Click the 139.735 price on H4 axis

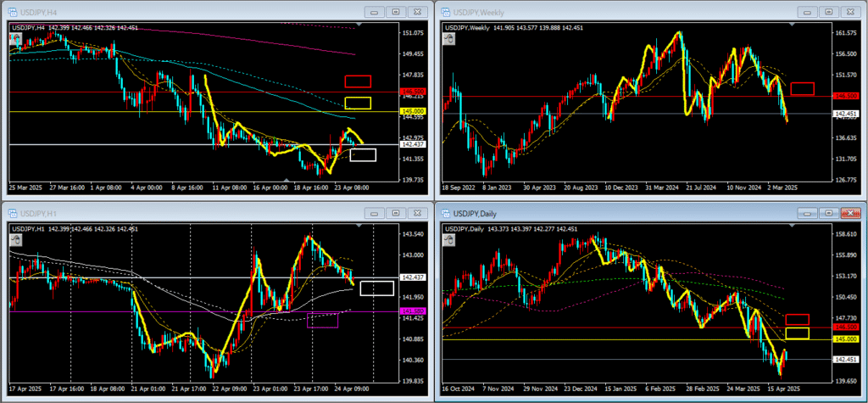(413, 180)
